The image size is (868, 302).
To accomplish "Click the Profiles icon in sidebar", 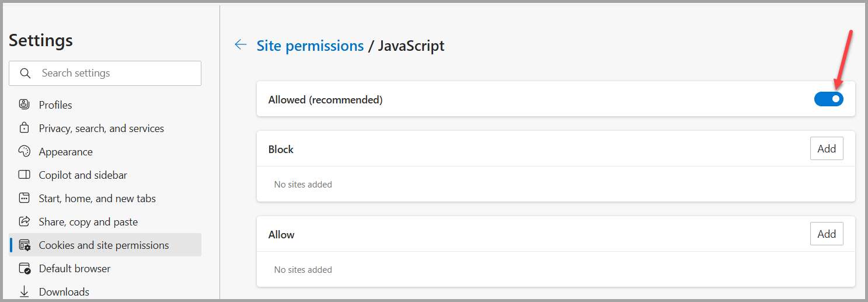I will pos(24,105).
